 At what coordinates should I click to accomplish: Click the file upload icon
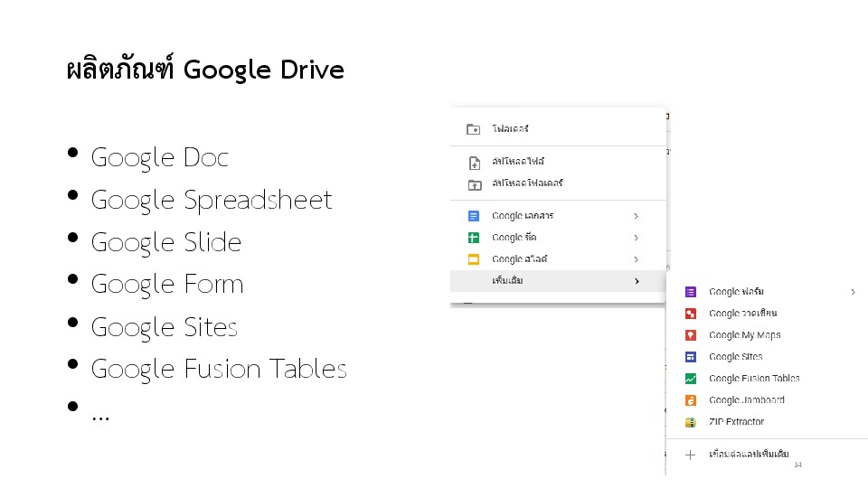click(x=475, y=163)
